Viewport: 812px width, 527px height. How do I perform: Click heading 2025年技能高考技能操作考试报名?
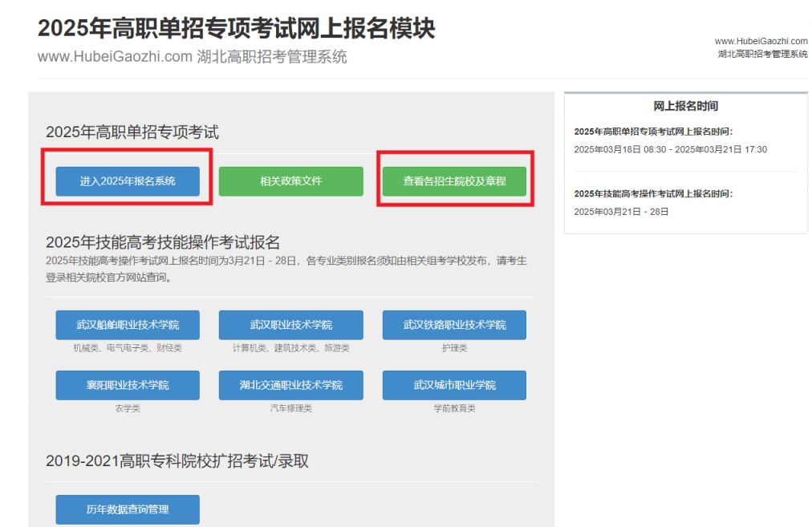point(163,242)
